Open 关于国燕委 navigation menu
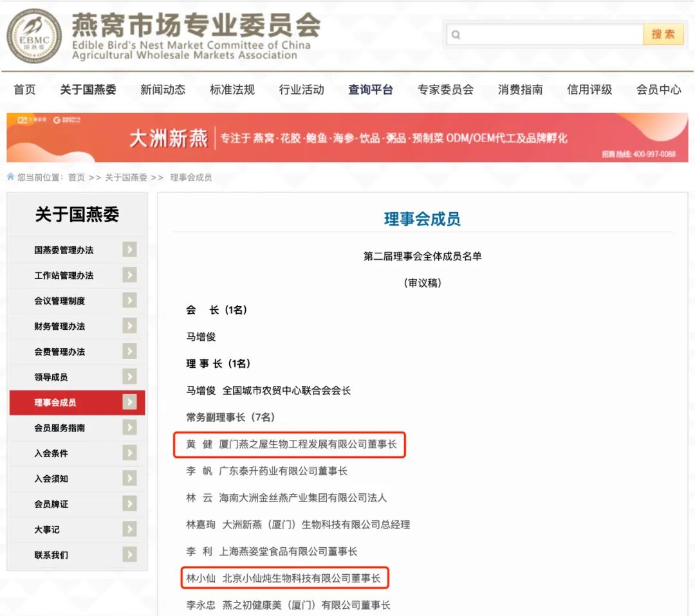This screenshot has width=695, height=616. 88,89
